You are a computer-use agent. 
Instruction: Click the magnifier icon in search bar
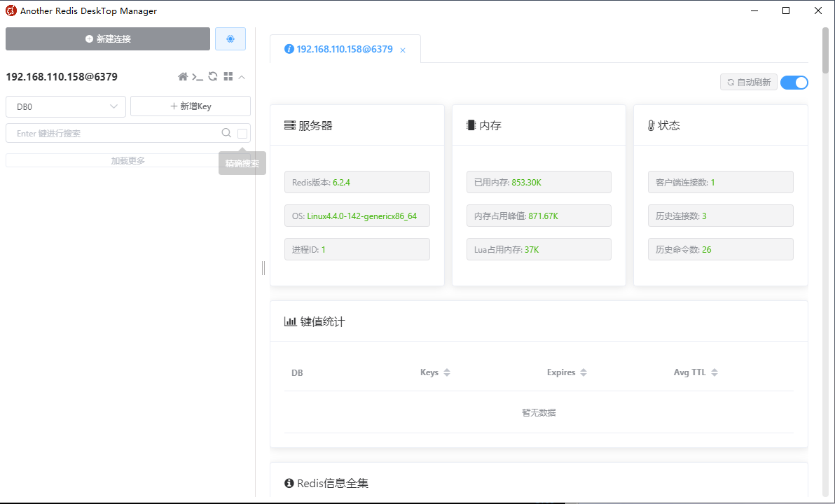pos(226,133)
